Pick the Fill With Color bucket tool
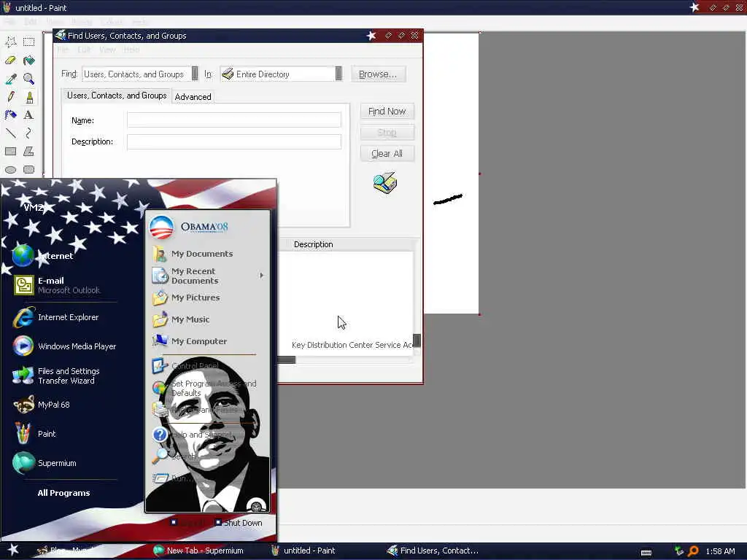 (x=29, y=61)
